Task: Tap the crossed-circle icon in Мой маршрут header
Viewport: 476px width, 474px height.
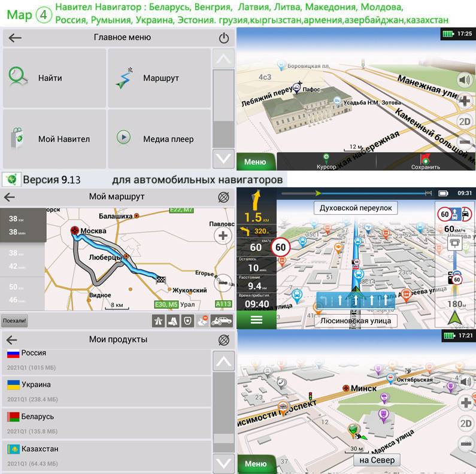Action: click(223, 196)
